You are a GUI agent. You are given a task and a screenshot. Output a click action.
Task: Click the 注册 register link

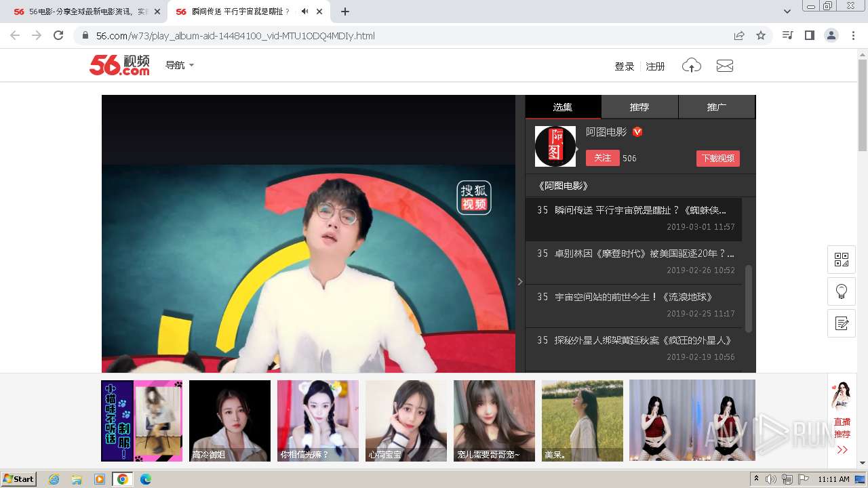pos(655,66)
